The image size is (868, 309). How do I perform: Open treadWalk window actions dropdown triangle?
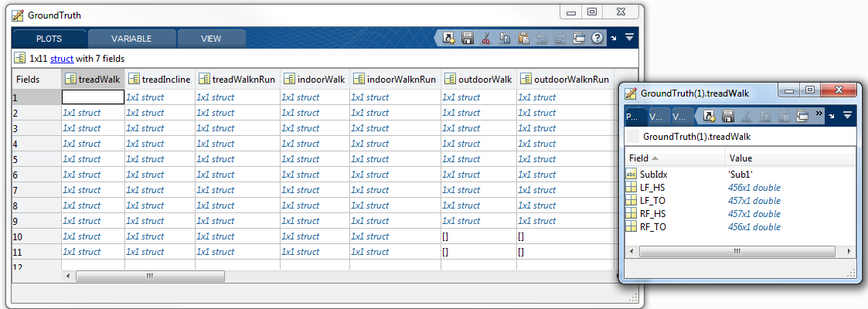(847, 116)
